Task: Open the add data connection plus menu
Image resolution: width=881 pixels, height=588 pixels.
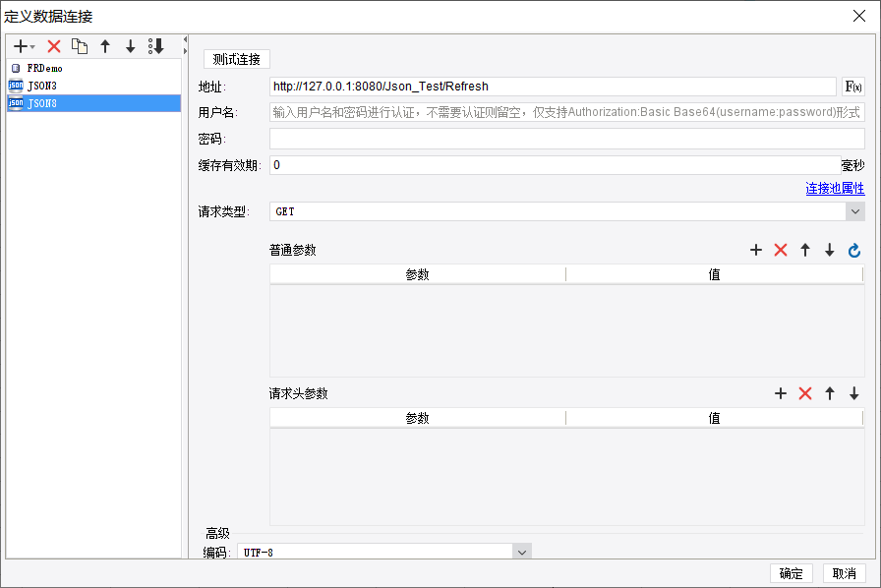Action: click(25, 46)
